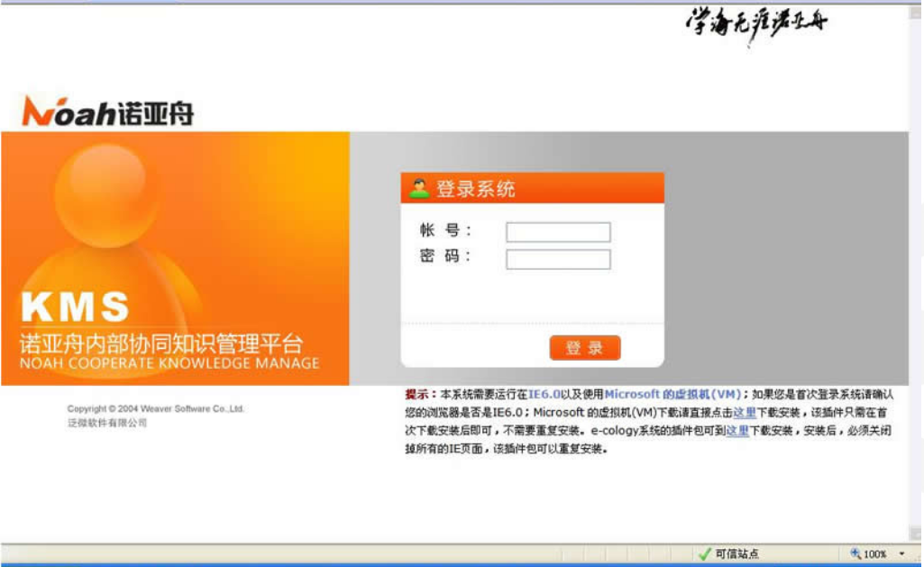Click the 密码 label text

[x=445, y=256]
